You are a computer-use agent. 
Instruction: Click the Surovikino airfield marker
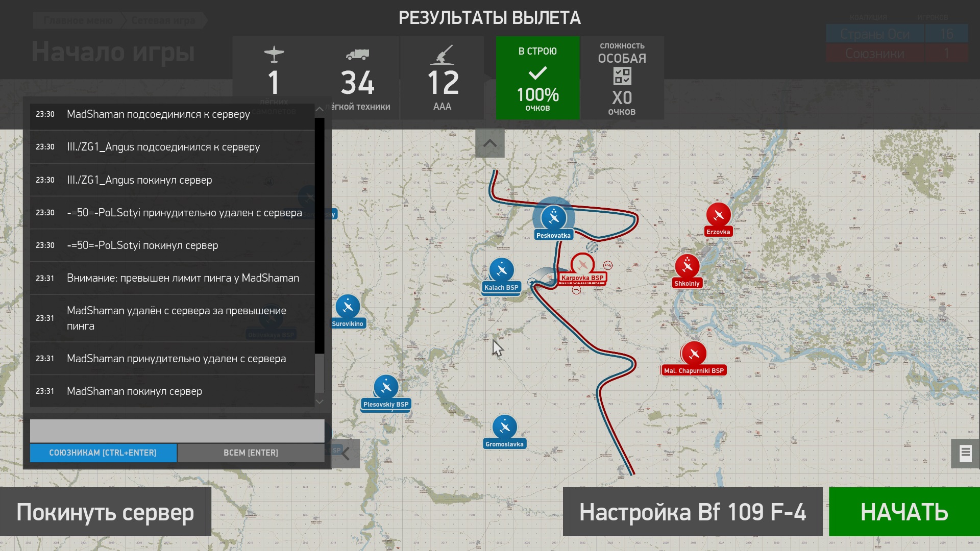click(x=348, y=307)
